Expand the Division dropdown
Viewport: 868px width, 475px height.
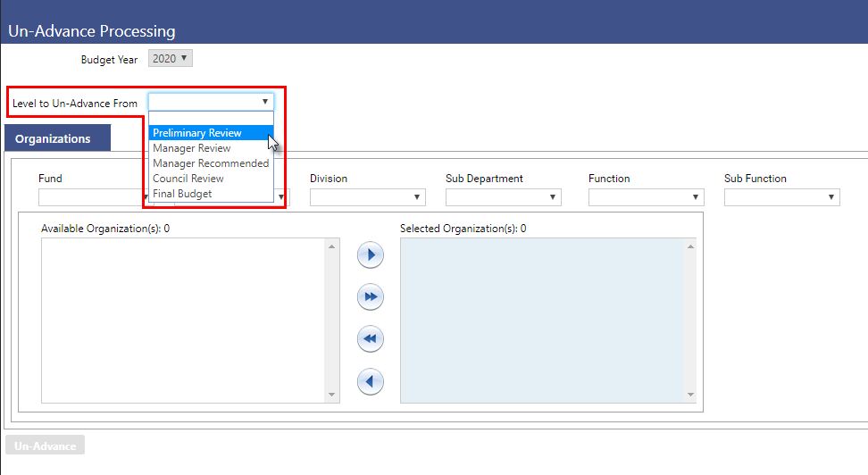tap(367, 197)
